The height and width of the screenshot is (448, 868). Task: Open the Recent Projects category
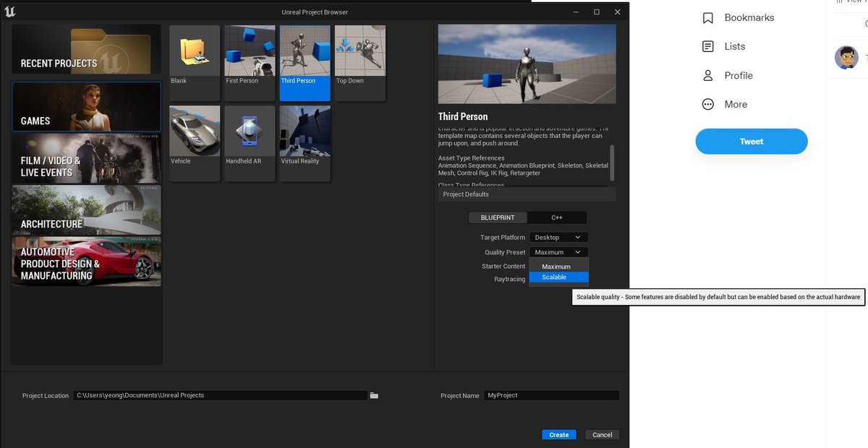tap(86, 49)
